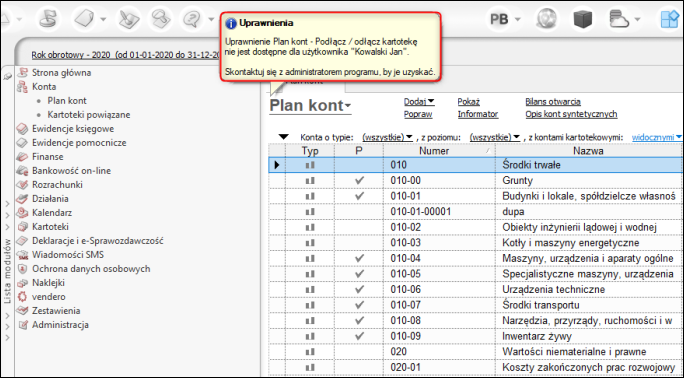Image resolution: width=684 pixels, height=378 pixels.
Task: Click the Działania sidebar icon
Action: click(x=22, y=198)
